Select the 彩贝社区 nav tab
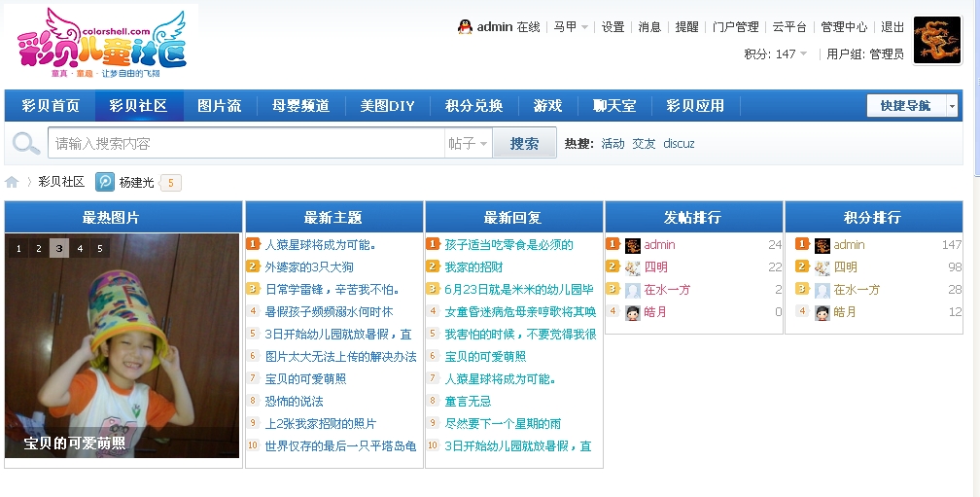 (x=139, y=106)
